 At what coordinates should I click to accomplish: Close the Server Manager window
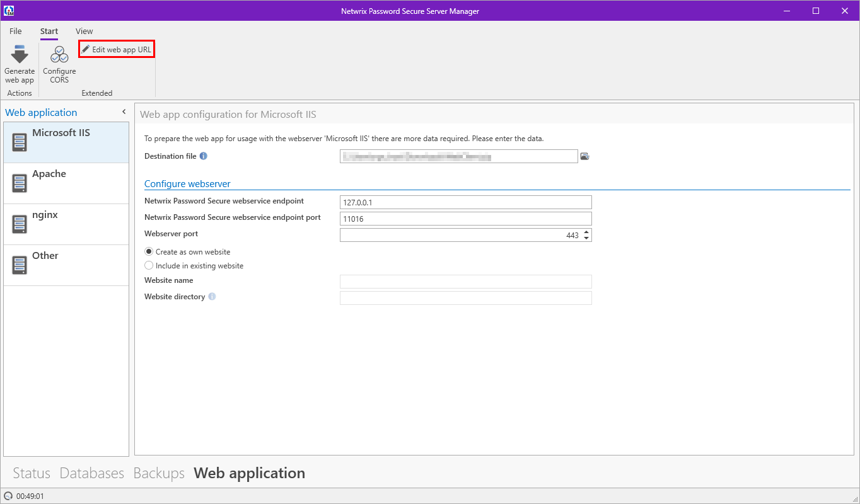click(x=845, y=11)
